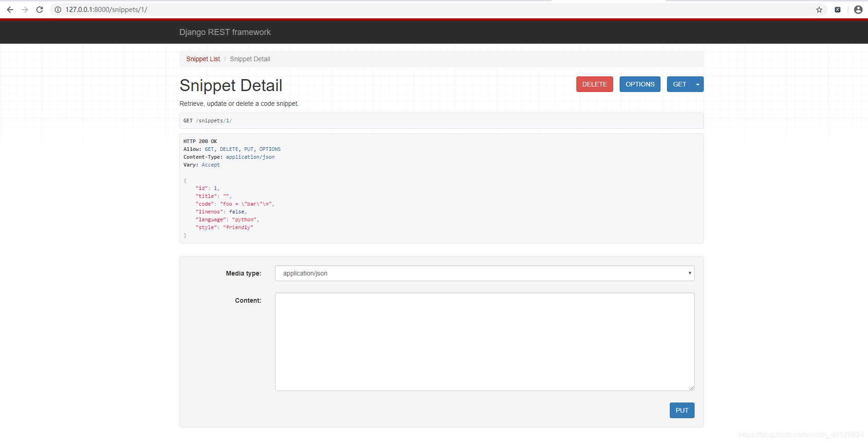The width and height of the screenshot is (868, 443).
Task: Click the address bar URL 127.0.0.1:8000/snippets/1/
Action: coord(106,10)
